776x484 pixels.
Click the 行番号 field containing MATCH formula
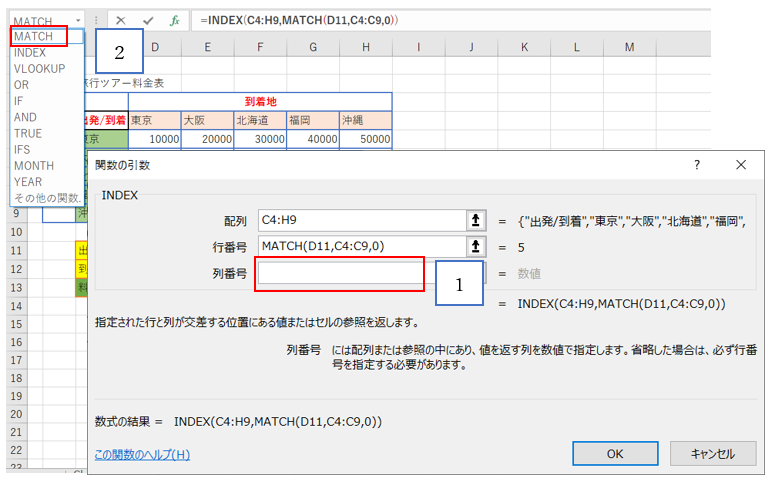[x=360, y=246]
